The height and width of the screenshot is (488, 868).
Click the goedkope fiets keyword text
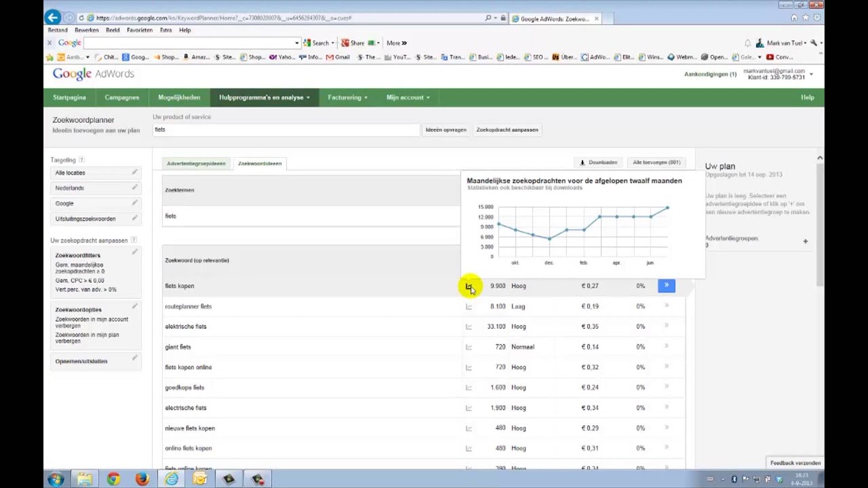pyautogui.click(x=184, y=388)
